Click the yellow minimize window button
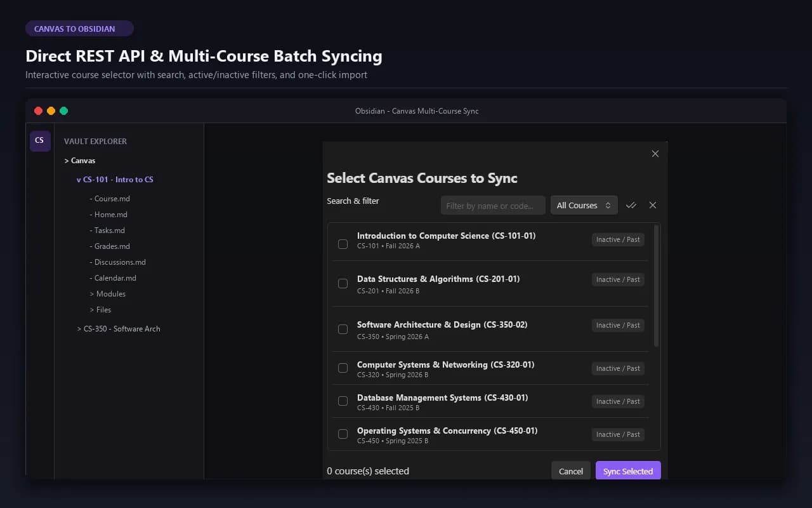The image size is (812, 508). 51,110
